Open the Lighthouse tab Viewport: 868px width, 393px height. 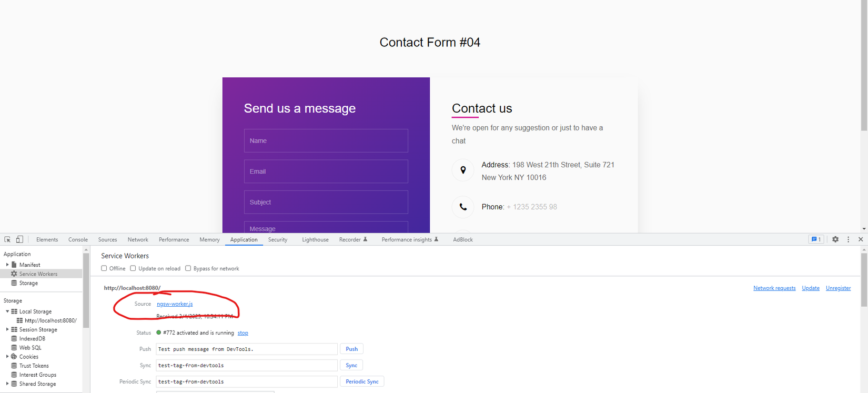(316, 239)
